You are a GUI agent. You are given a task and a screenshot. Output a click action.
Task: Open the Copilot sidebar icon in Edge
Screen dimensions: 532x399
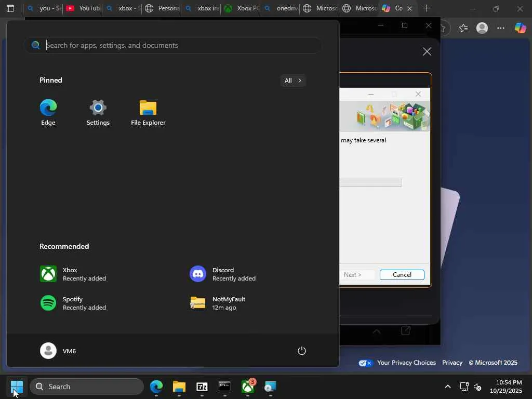tap(520, 28)
